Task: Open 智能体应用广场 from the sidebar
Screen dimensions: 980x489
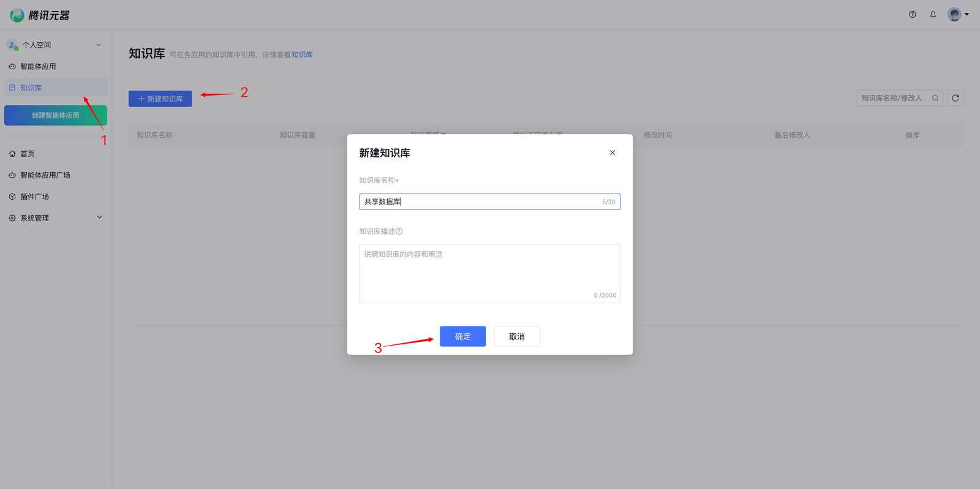Action: click(x=45, y=175)
